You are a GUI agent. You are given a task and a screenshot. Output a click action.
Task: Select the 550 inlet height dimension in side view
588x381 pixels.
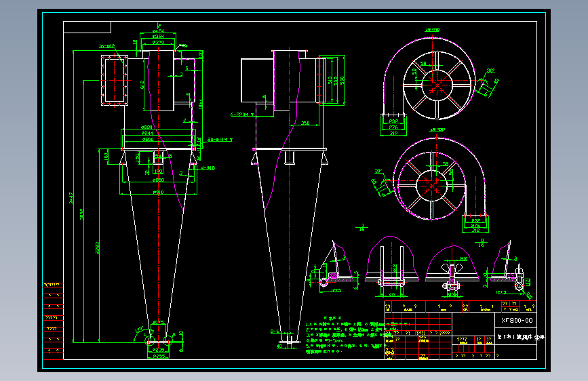point(342,80)
